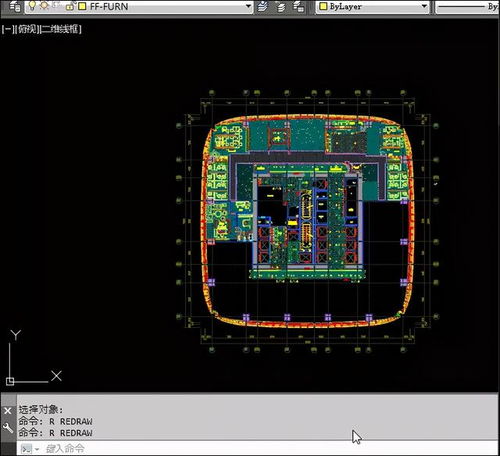
Task: Open the 俯视 view controls menu
Action: [x=27, y=29]
